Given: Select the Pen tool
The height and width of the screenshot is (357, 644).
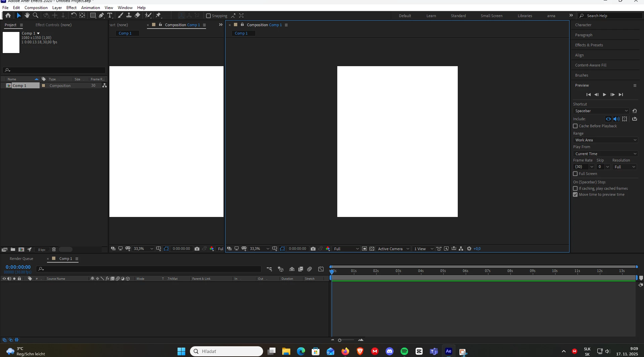Looking at the screenshot, I should [x=101, y=15].
